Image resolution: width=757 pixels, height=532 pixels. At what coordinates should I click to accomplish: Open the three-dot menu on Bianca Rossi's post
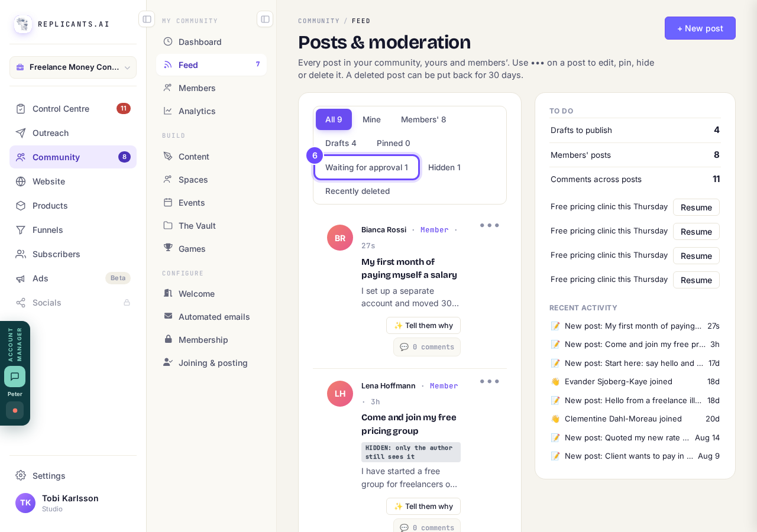point(490,225)
